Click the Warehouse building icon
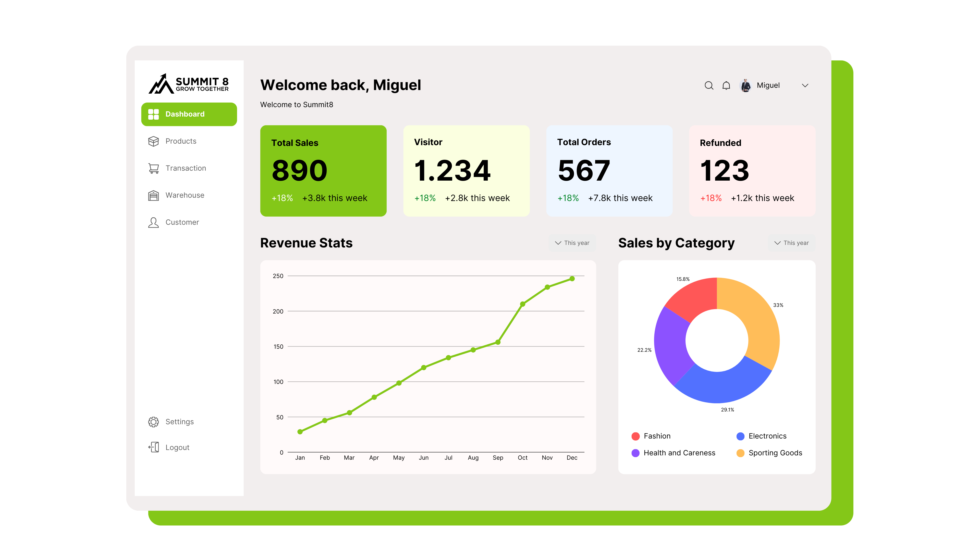Viewport: 980px width, 551px height. coord(153,195)
